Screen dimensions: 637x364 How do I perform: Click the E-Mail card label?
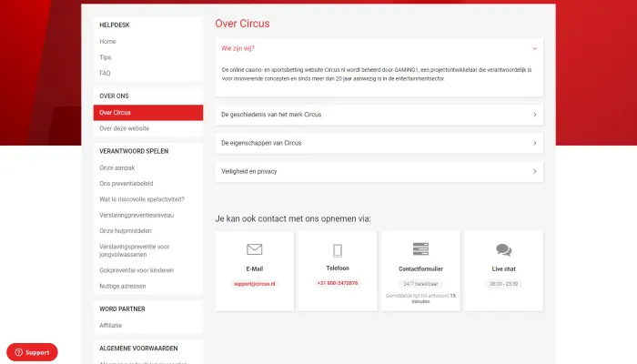tap(254, 269)
